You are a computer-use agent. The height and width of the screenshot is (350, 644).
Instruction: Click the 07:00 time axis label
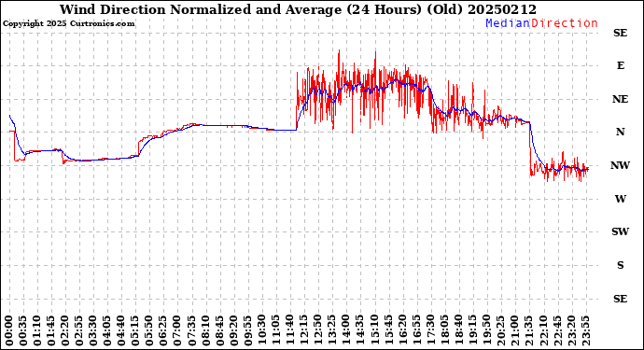(x=177, y=331)
